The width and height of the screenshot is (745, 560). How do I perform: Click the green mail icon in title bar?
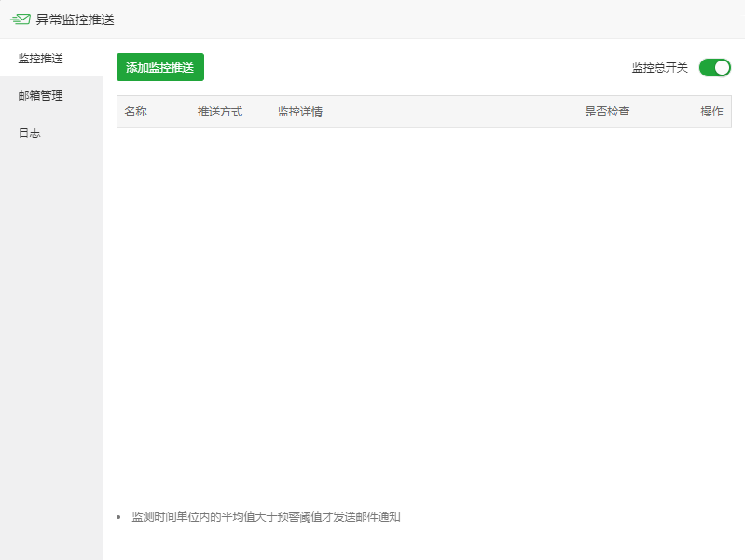coord(20,20)
